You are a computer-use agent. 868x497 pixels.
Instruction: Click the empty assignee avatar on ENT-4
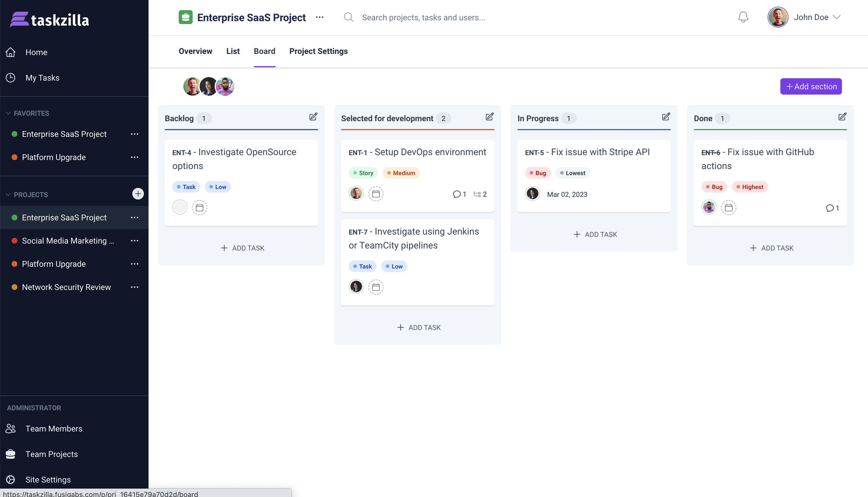(180, 207)
